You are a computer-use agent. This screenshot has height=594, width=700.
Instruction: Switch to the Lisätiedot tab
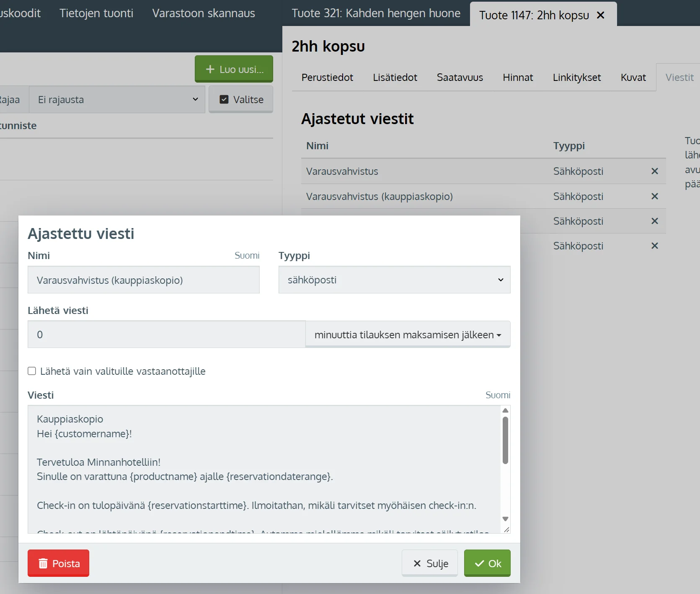tap(395, 78)
